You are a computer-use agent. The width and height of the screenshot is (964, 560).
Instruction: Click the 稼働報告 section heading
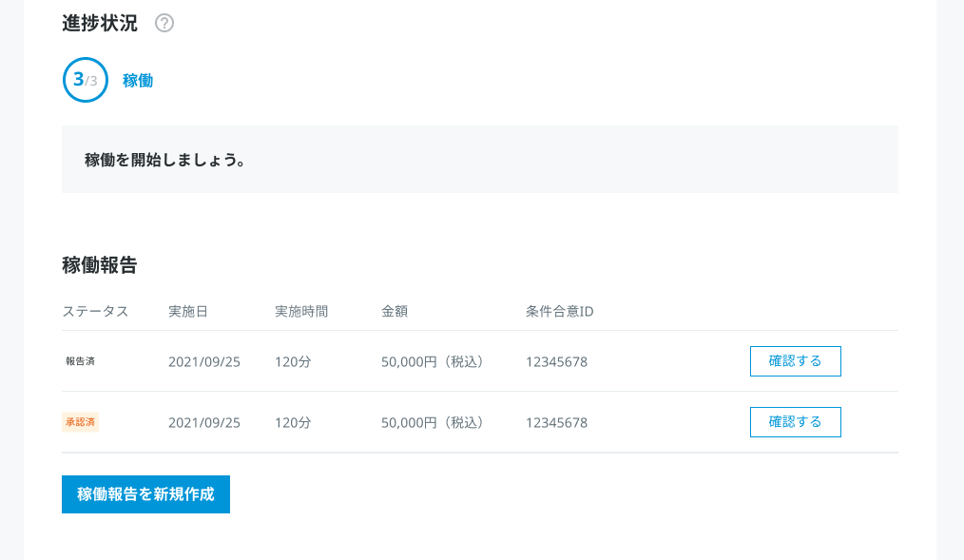point(100,265)
